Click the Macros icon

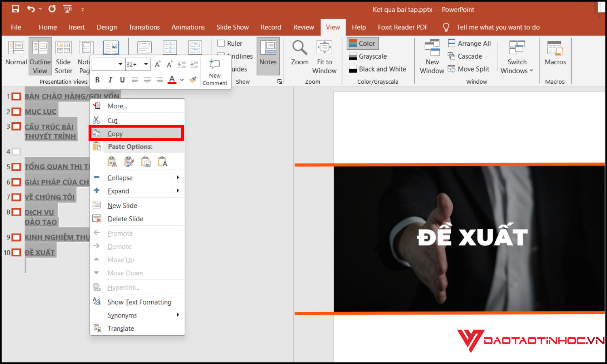[x=555, y=49]
